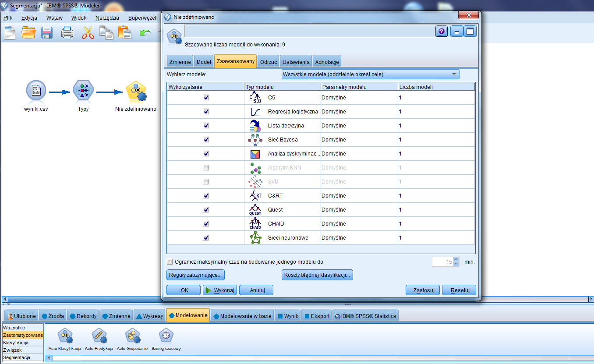Click the print icon in toolbar
Viewport: 594px width, 364px height.
(67, 33)
